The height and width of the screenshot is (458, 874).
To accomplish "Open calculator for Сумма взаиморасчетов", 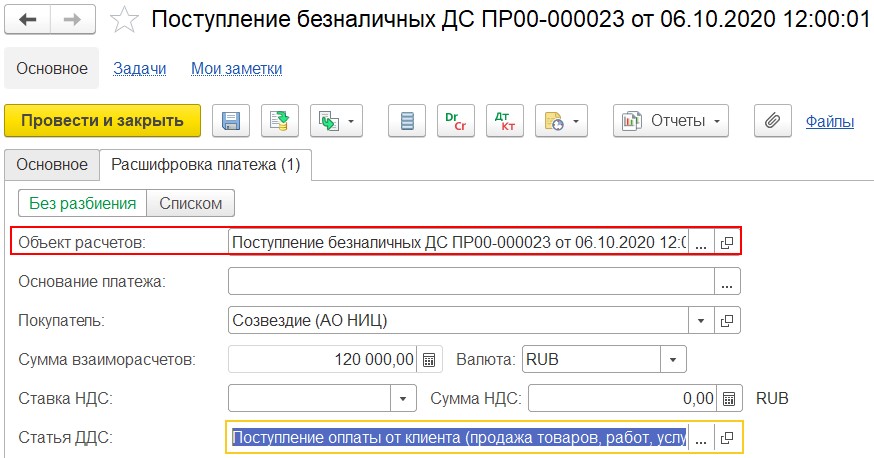I will (x=429, y=359).
